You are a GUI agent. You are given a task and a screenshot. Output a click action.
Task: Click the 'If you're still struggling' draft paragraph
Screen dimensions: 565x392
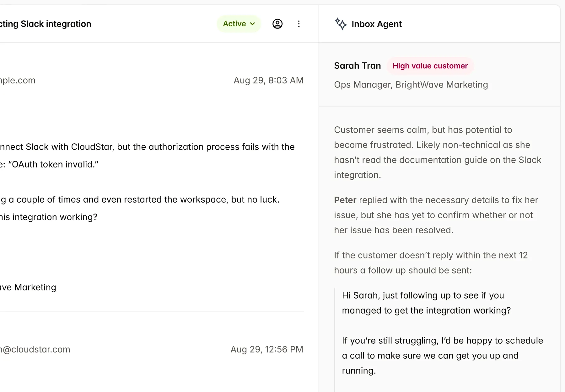tap(442, 356)
